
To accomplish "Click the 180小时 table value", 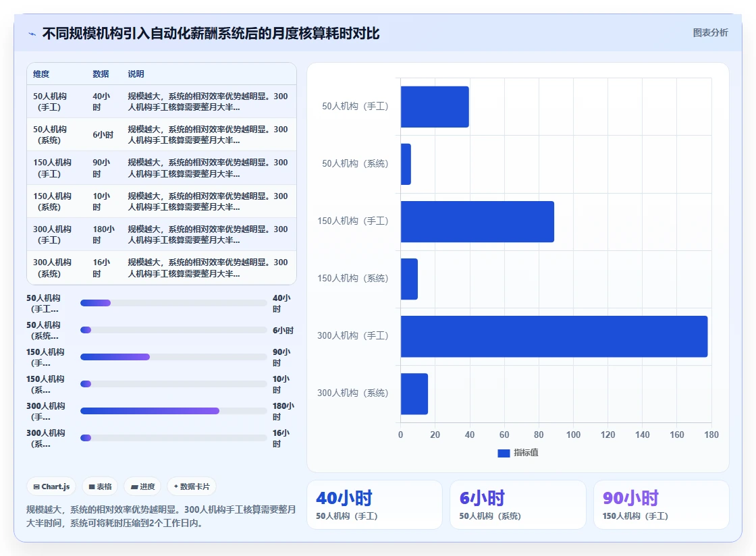I will (104, 235).
